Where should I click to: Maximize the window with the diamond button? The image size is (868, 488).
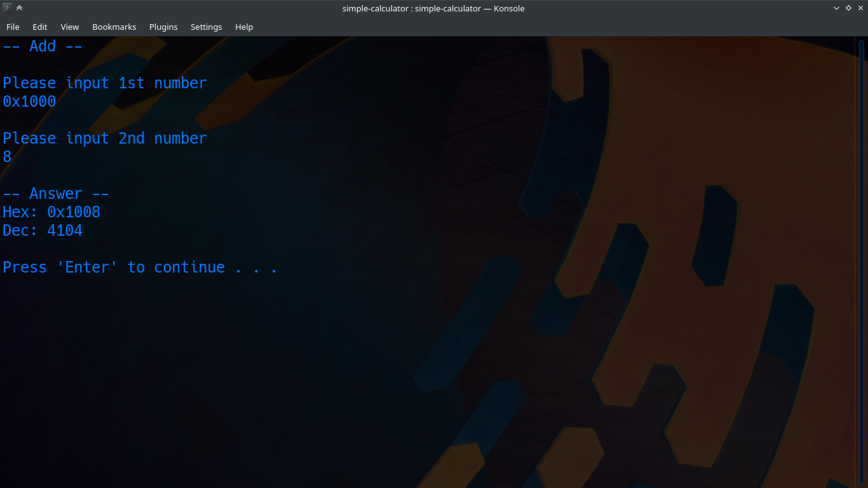click(848, 8)
